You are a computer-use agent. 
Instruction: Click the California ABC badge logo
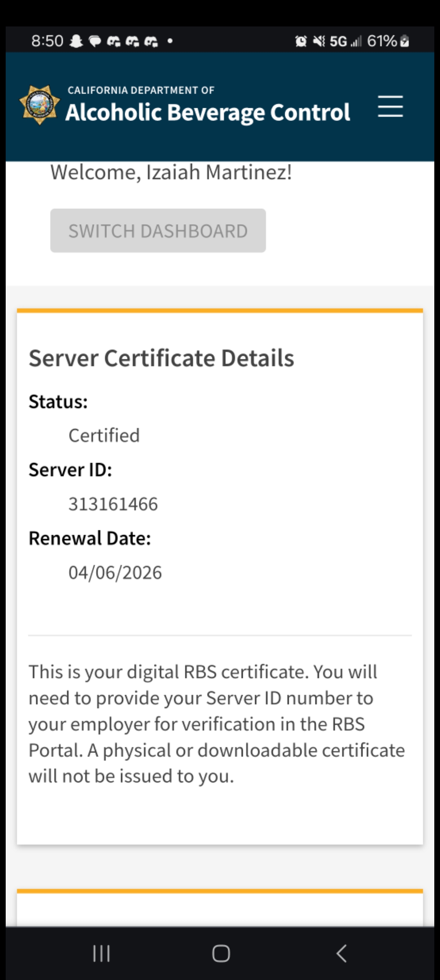point(40,105)
